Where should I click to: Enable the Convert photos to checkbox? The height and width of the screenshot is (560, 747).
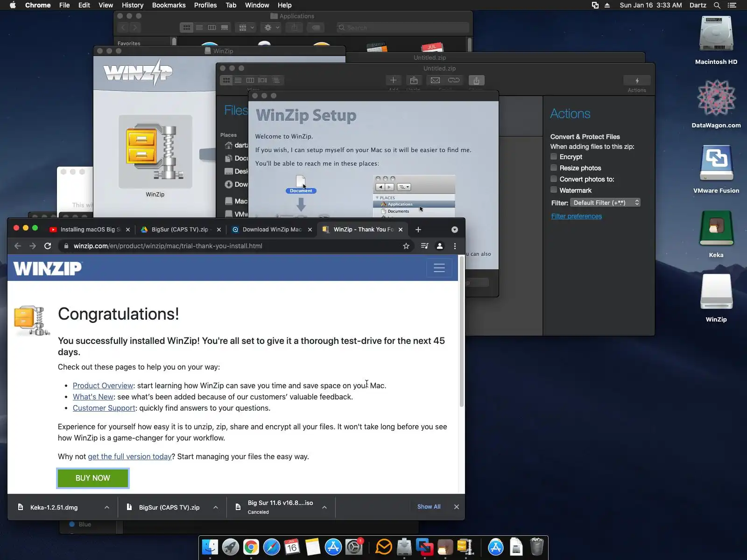click(554, 179)
